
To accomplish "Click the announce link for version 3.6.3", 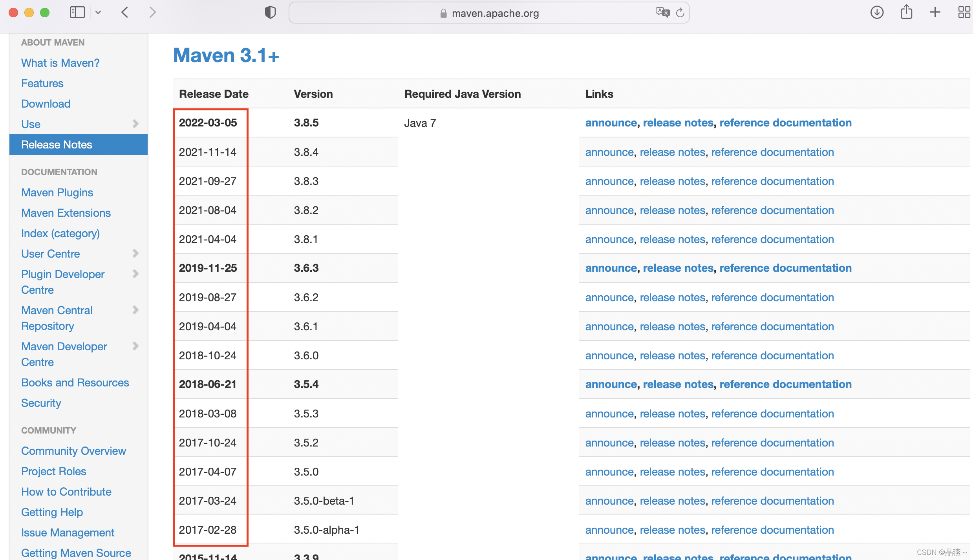I will 611,268.
